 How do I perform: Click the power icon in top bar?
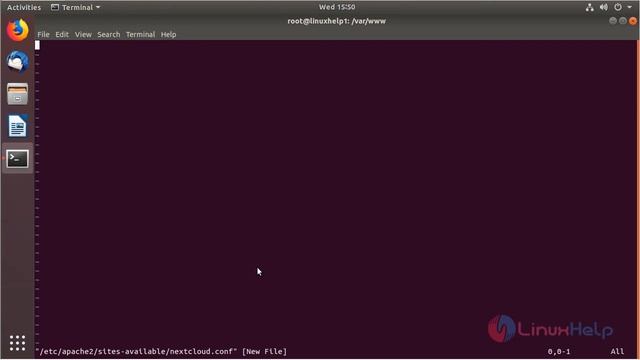tap(618, 7)
